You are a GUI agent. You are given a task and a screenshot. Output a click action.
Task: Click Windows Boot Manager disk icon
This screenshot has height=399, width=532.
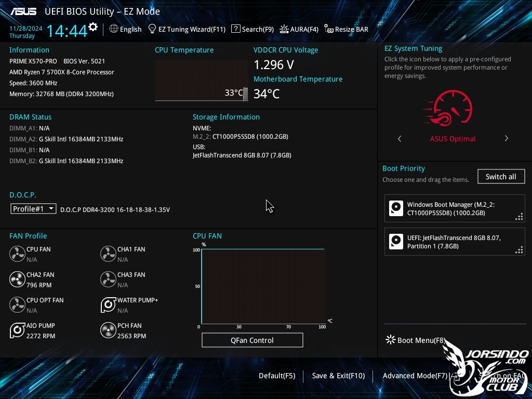[x=396, y=208]
